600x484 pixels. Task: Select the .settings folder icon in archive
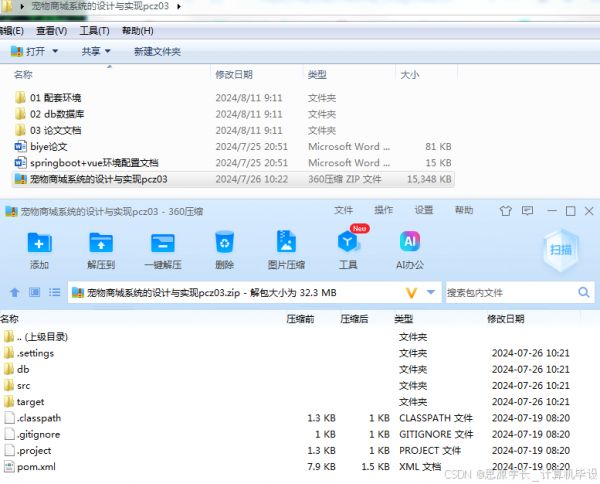tap(9, 353)
